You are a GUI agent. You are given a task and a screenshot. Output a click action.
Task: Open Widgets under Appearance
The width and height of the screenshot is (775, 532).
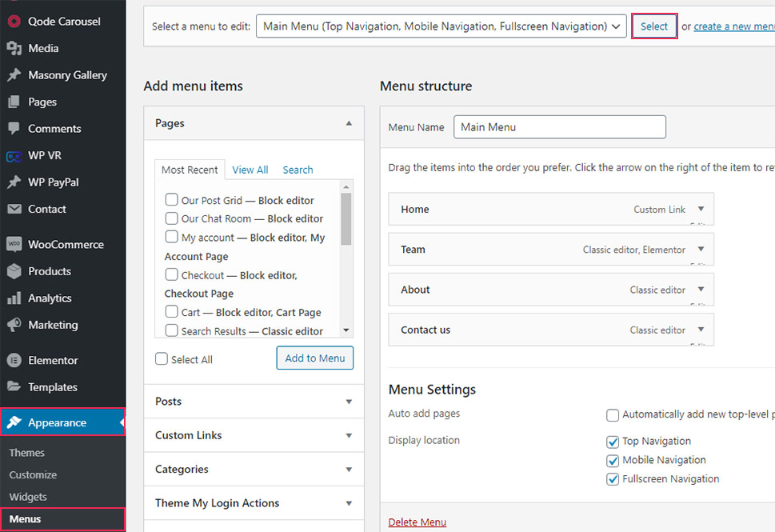click(x=28, y=497)
